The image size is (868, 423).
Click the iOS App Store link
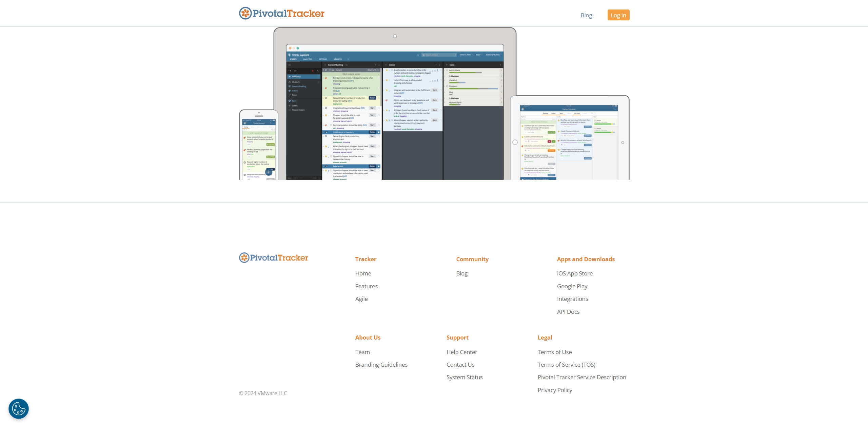click(575, 273)
